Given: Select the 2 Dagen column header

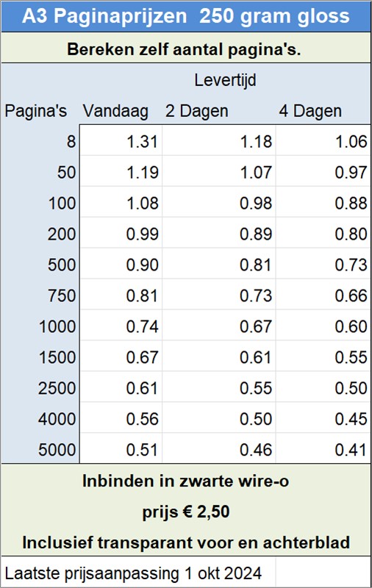Looking at the screenshot, I should coord(197,111).
